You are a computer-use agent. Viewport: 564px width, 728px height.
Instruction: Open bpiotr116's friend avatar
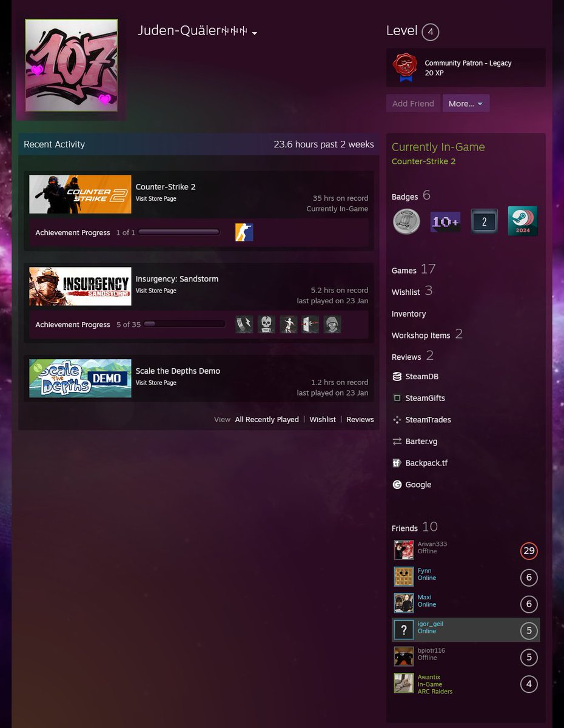click(x=404, y=657)
